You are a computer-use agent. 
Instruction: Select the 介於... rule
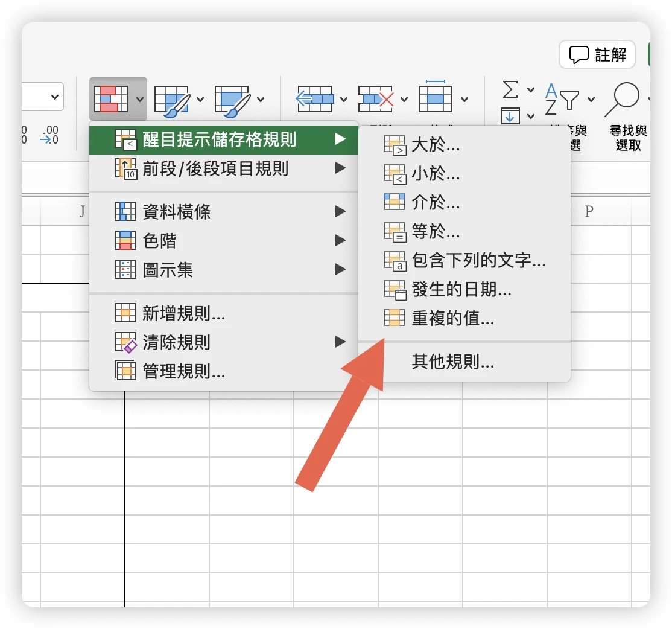pos(464,202)
